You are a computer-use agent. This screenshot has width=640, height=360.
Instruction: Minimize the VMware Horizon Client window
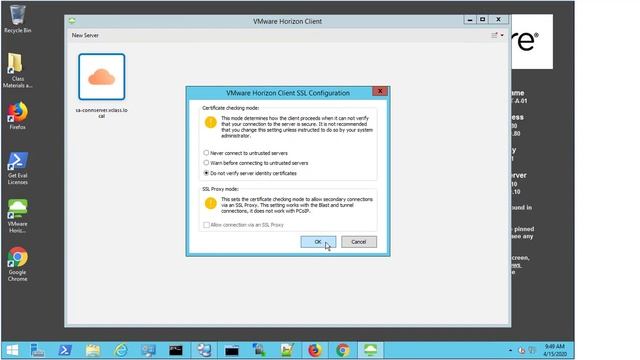tap(470, 20)
